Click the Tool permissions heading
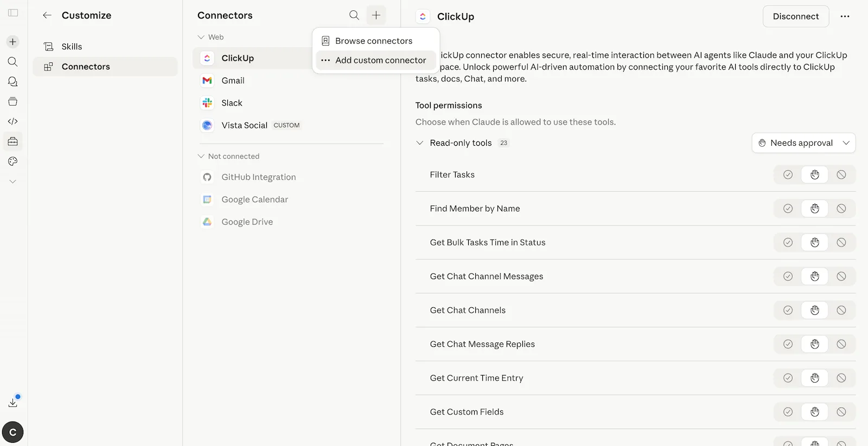Screen dimensions: 868x446 tap(449, 105)
